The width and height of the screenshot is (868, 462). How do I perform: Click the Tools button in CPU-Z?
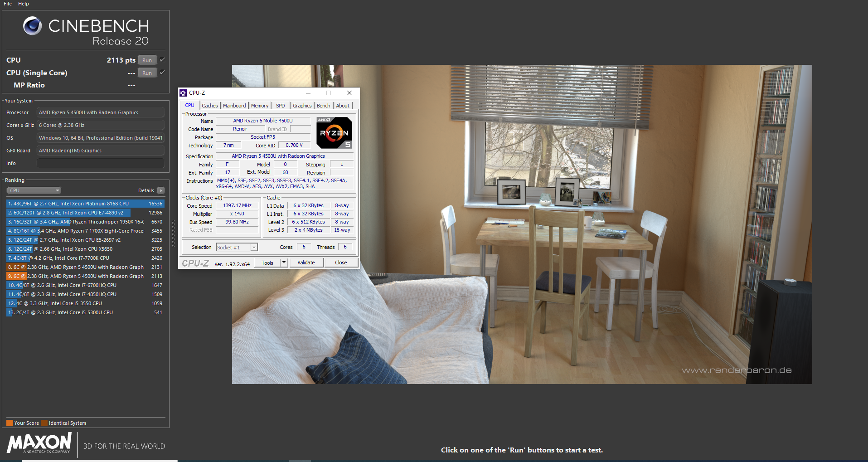point(267,263)
